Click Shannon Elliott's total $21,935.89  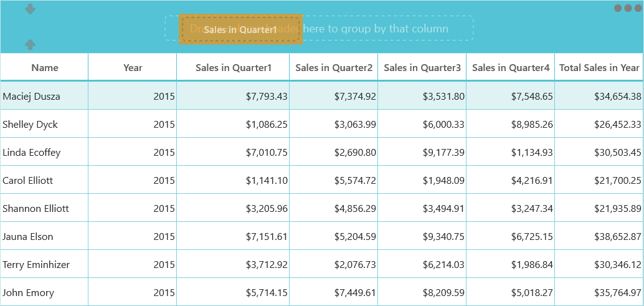(x=599, y=208)
